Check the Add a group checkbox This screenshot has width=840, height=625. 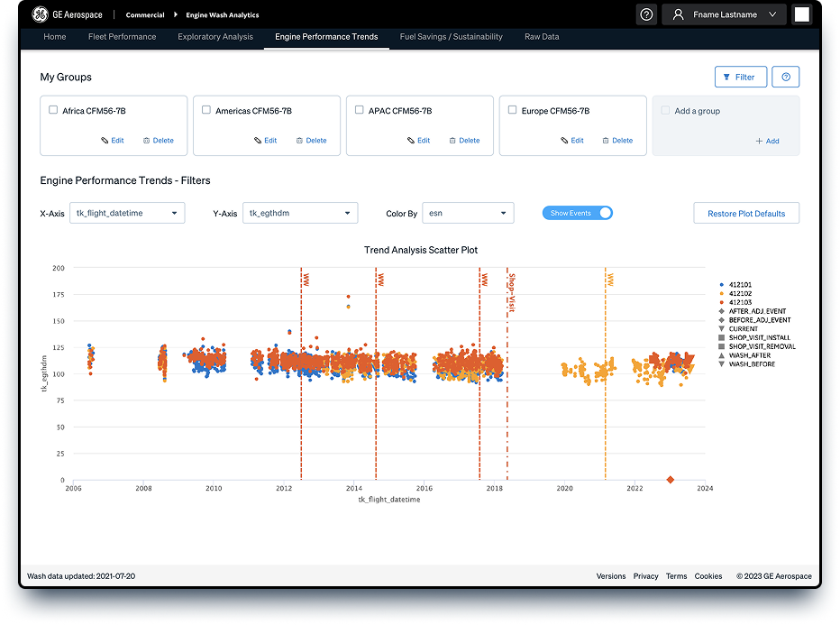(665, 110)
